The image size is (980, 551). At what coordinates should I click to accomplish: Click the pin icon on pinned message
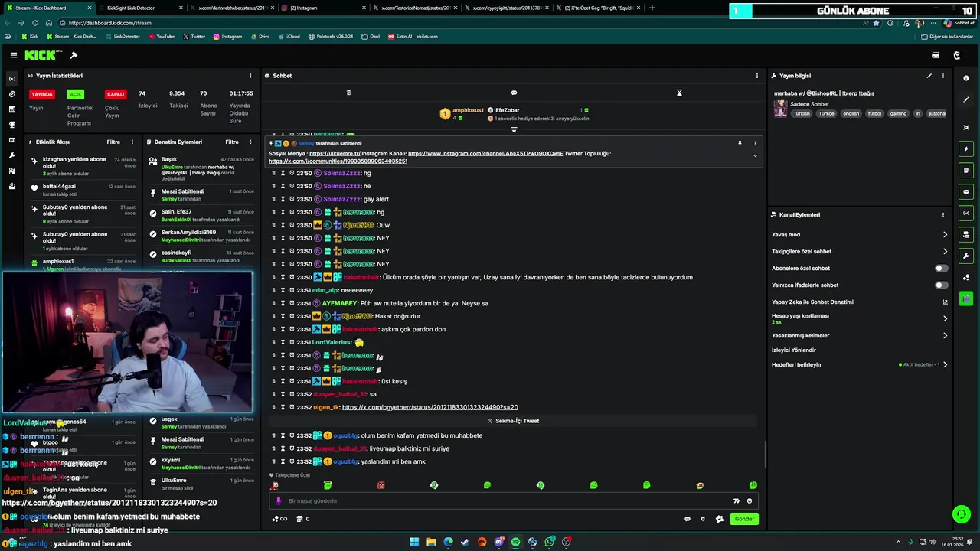coord(740,143)
